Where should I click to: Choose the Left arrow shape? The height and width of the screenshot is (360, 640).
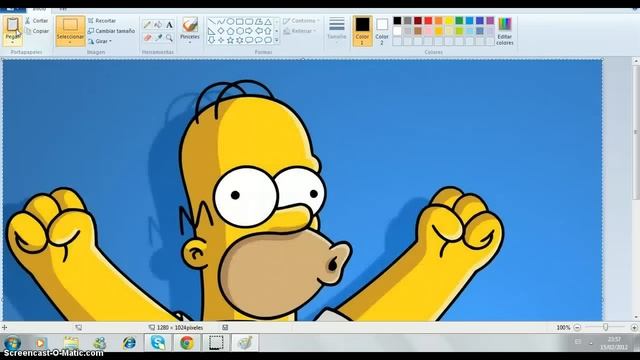click(258, 31)
